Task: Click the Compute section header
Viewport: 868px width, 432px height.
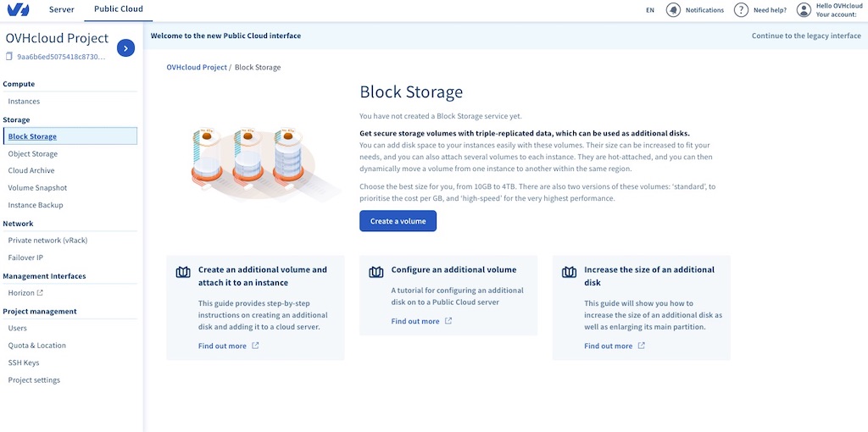Action: (19, 84)
